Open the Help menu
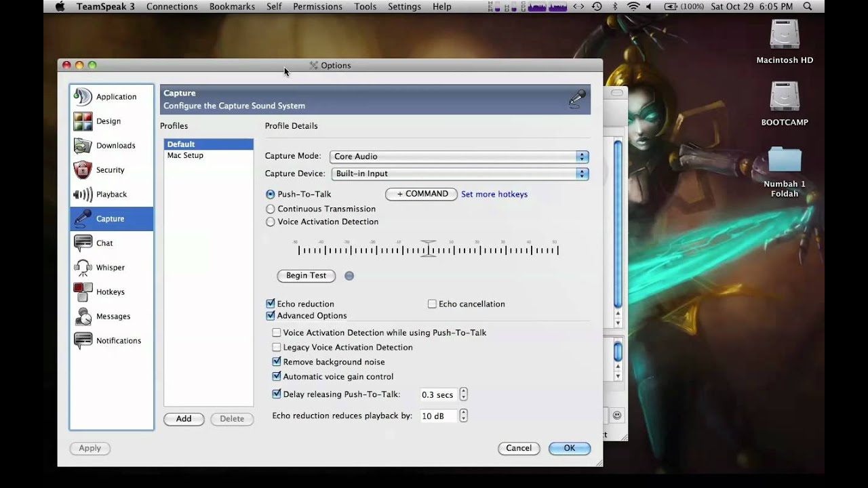The image size is (868, 488). (x=442, y=6)
